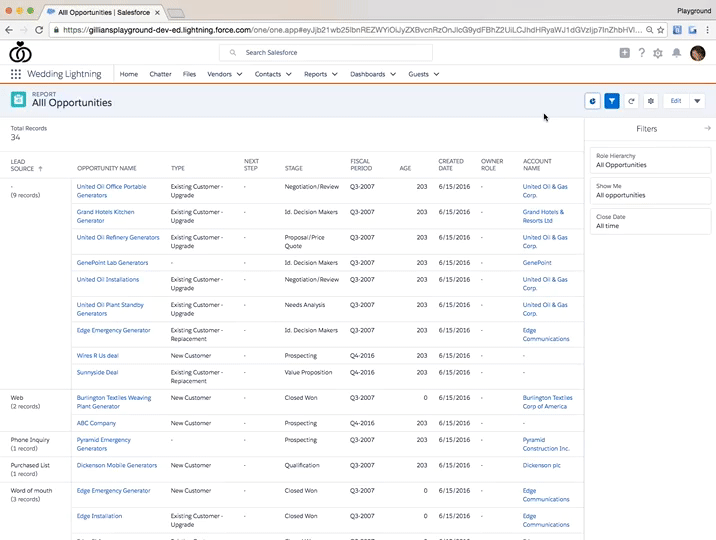Open the Wires R Us deal link
Image resolution: width=716 pixels, height=540 pixels.
(x=98, y=356)
